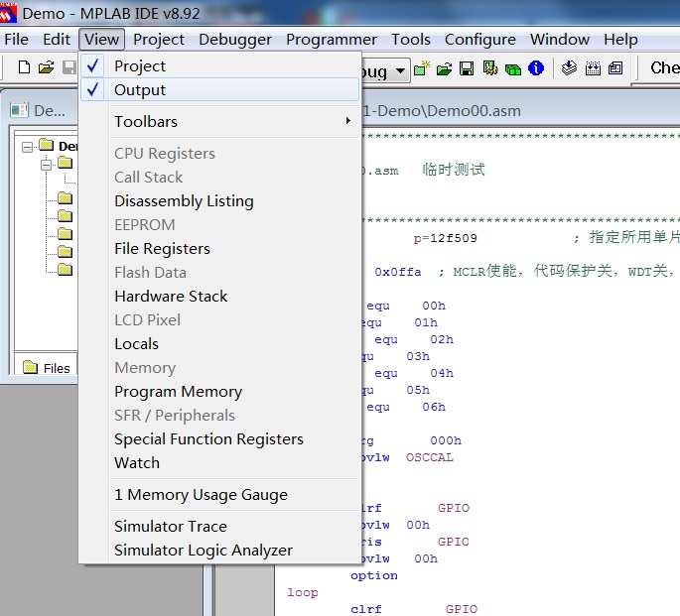This screenshot has width=680, height=616.
Task: Choose 1 Memory Usage Gauge entry
Action: pos(220,495)
